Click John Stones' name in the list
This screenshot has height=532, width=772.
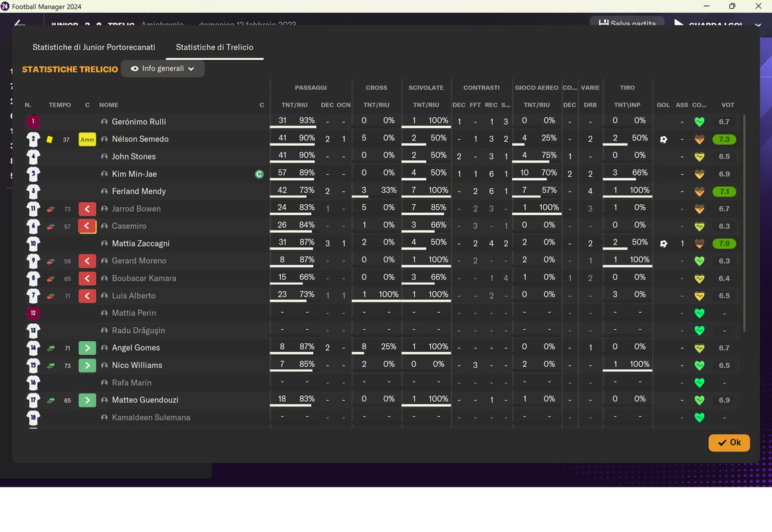(134, 157)
